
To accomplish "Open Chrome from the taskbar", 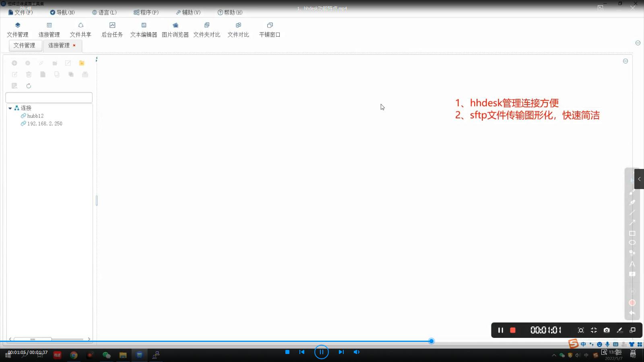I will pyautogui.click(x=74, y=355).
